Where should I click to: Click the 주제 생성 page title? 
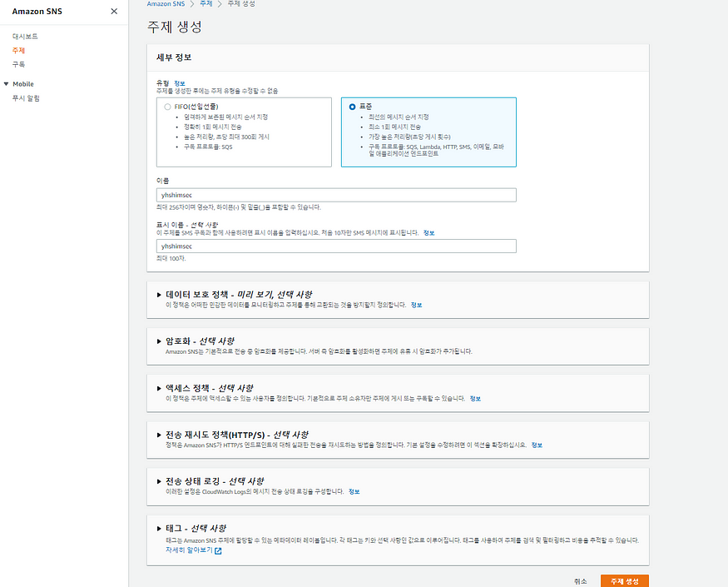[x=175, y=27]
